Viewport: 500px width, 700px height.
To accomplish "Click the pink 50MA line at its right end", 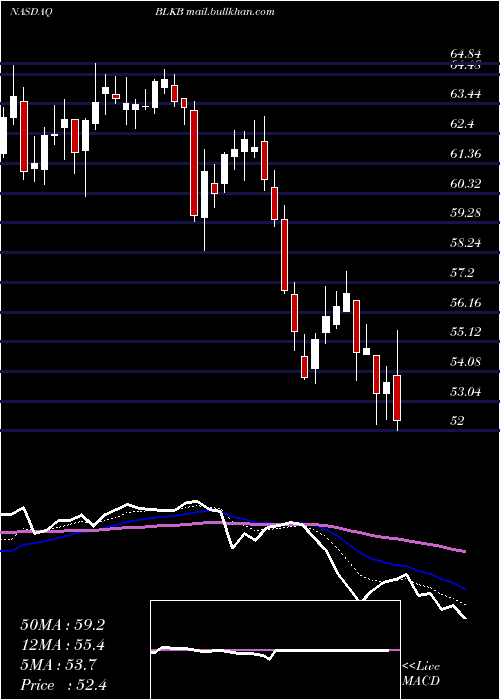I will click(x=463, y=551).
